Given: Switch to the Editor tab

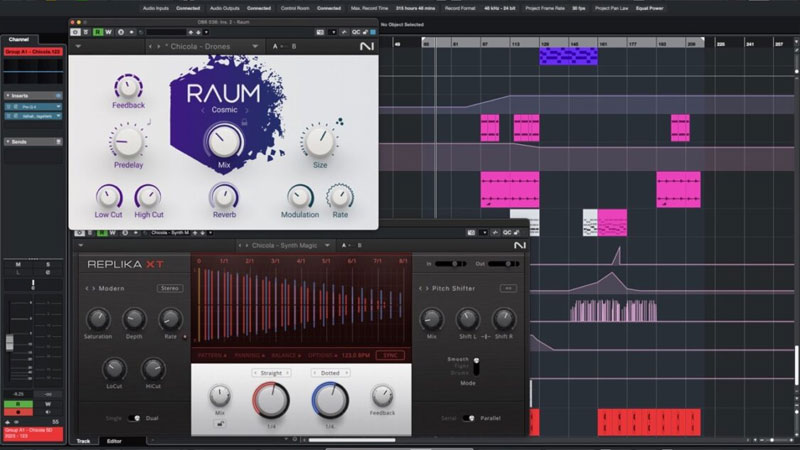Looking at the screenshot, I should point(114,441).
